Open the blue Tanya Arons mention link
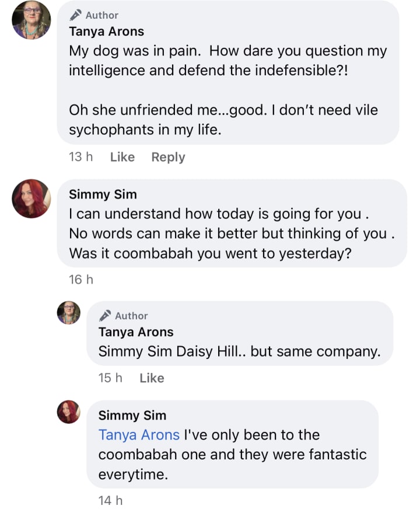420x516 pixels. (x=139, y=435)
